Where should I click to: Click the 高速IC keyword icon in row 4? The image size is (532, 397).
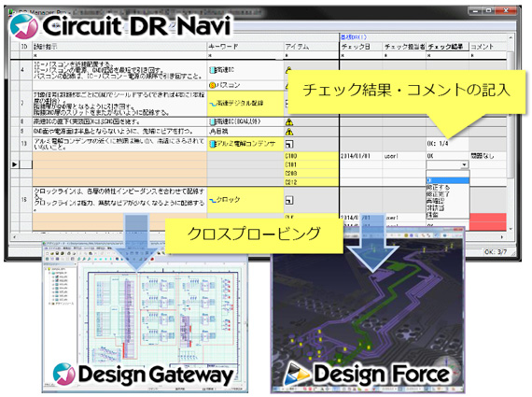coord(212,70)
